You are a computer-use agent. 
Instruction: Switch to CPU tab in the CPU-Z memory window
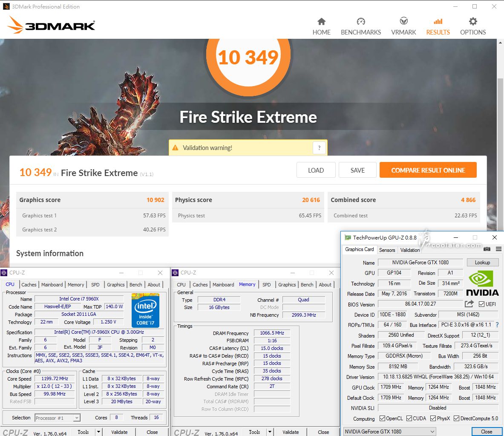point(181,285)
